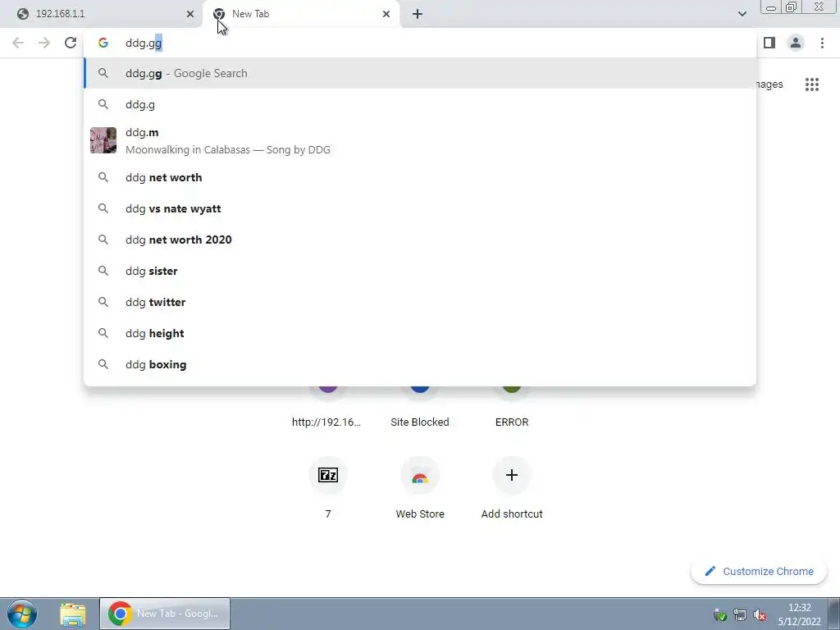Click the muted volume tray icon
Viewport: 840px width, 630px height.
[x=760, y=615]
